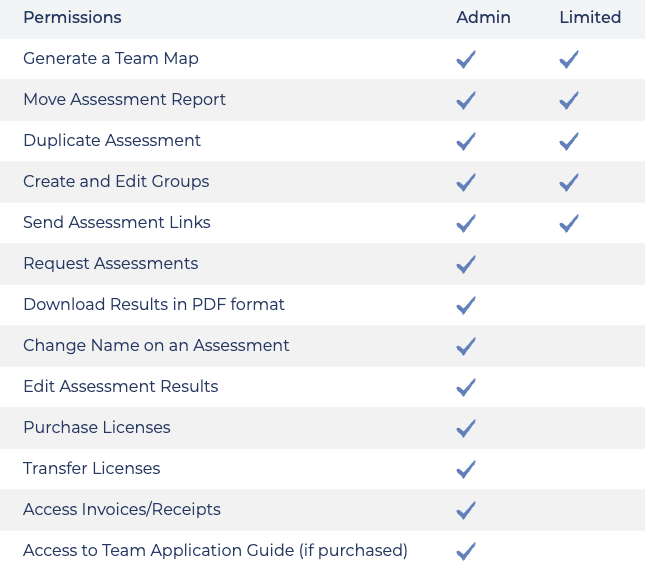This screenshot has height=565, width=645.
Task: Click the Admin checkmark for Generate a Team Map
Action: coord(466,59)
